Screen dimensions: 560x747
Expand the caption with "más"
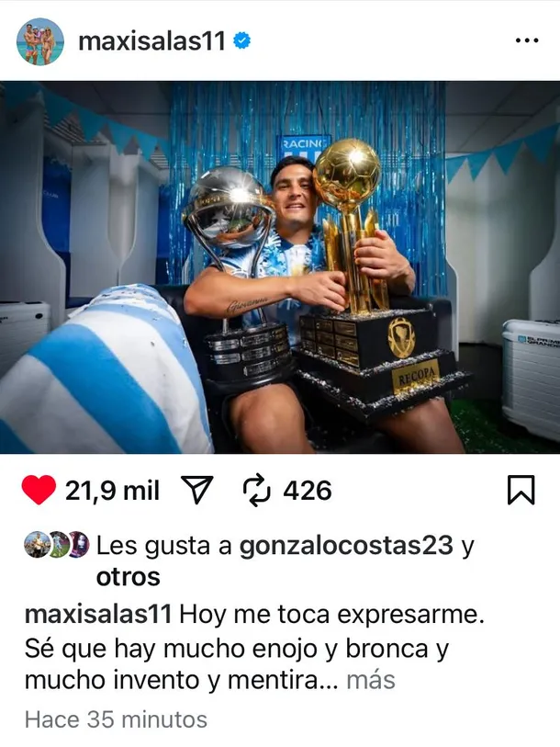(x=371, y=680)
